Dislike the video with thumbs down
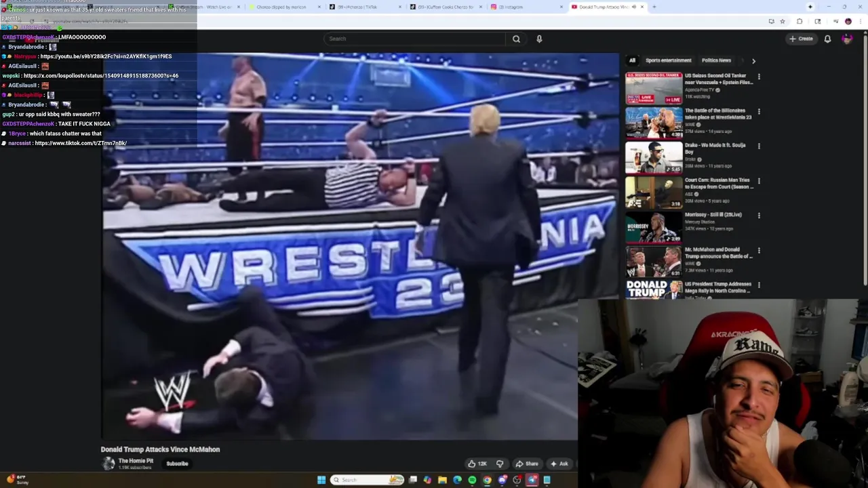868x488 pixels. click(500, 464)
